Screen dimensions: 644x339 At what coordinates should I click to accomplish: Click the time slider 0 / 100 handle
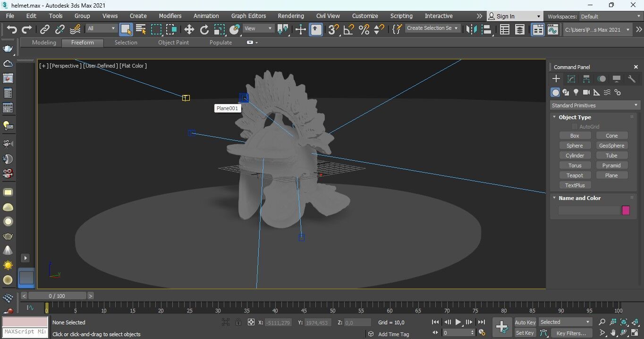pyautogui.click(x=57, y=296)
